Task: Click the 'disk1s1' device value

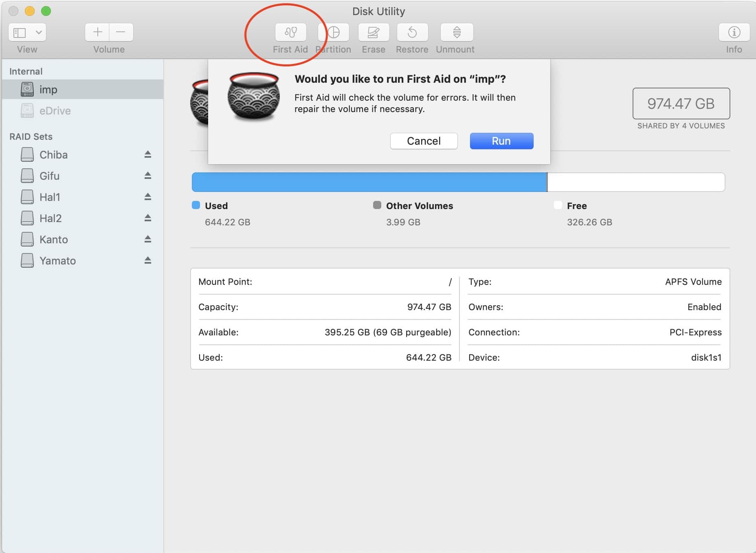Action: (x=706, y=357)
